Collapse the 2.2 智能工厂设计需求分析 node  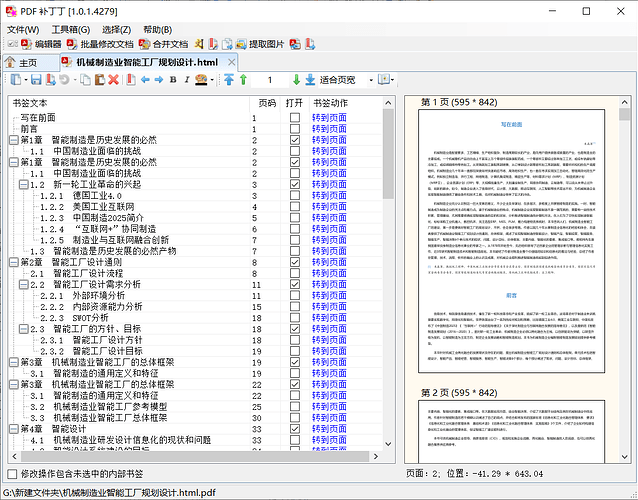click(x=24, y=284)
